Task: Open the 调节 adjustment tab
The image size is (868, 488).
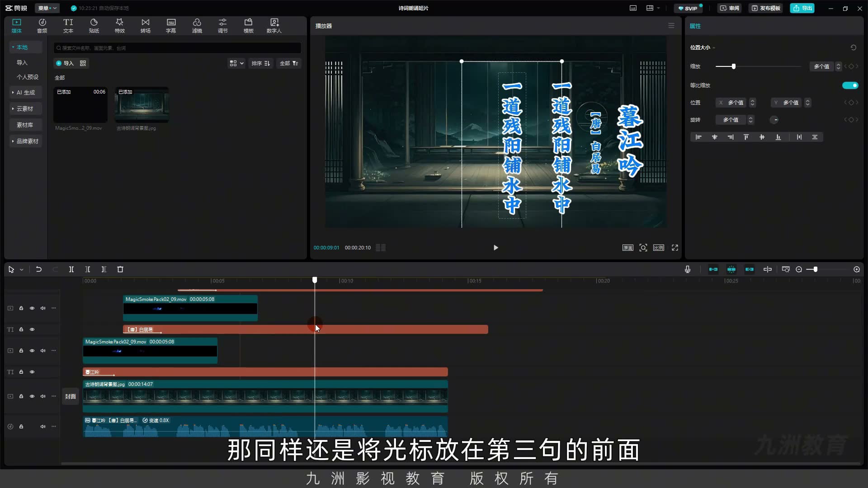Action: (222, 26)
